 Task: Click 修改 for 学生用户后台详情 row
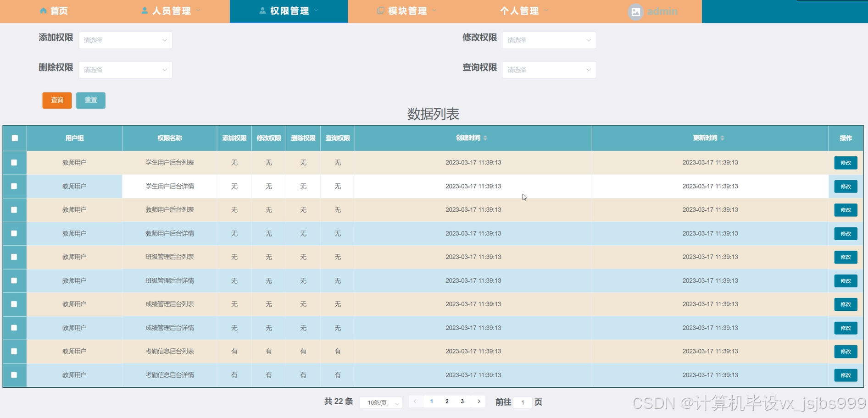pyautogui.click(x=846, y=187)
